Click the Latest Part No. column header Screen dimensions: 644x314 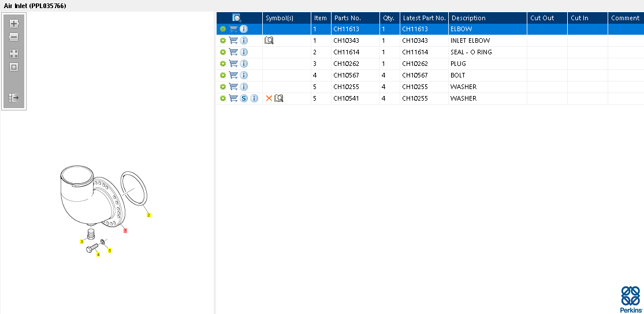(424, 18)
